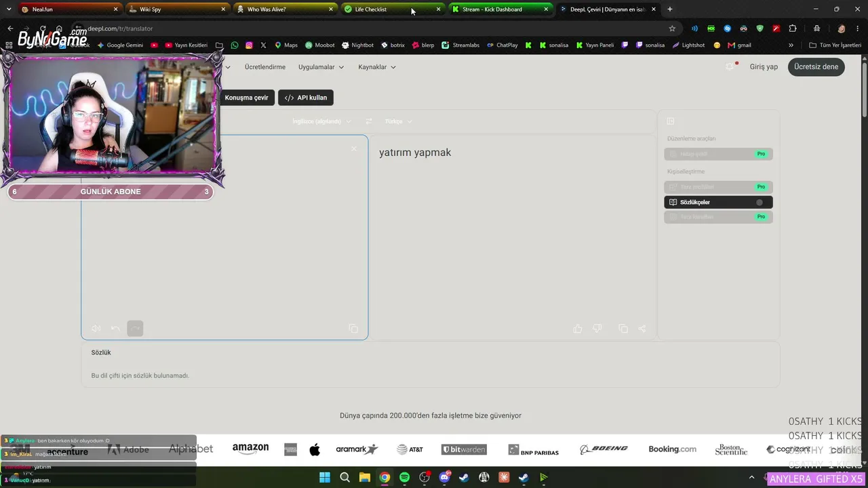Close the Life Checklist tab

click(438, 9)
